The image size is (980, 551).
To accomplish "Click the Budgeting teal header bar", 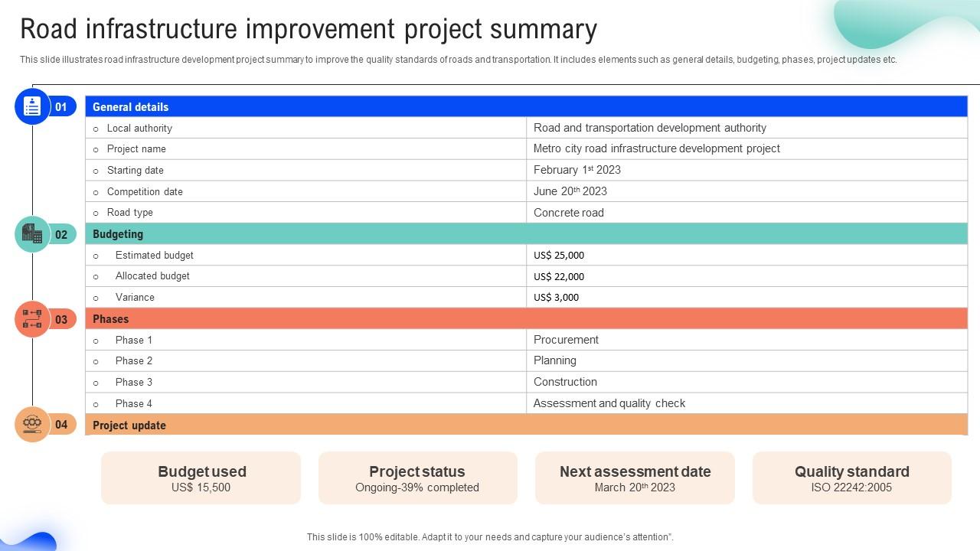I will pos(526,234).
